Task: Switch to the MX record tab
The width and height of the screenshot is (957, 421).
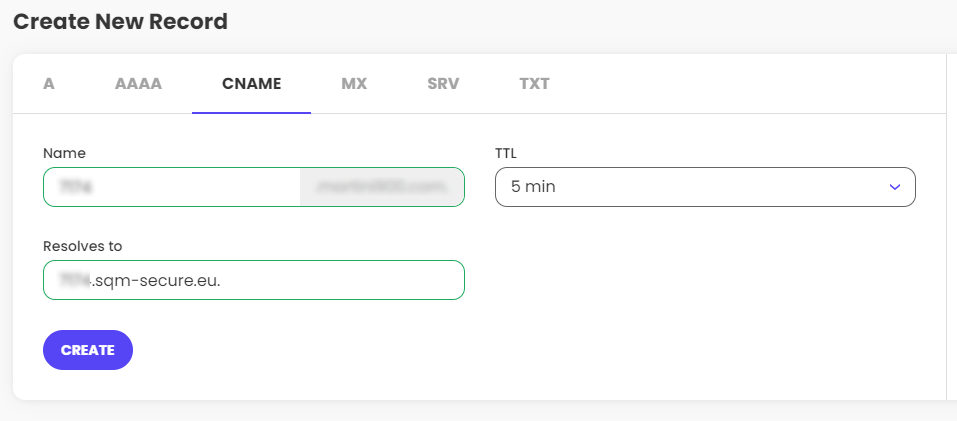Action: pos(354,84)
